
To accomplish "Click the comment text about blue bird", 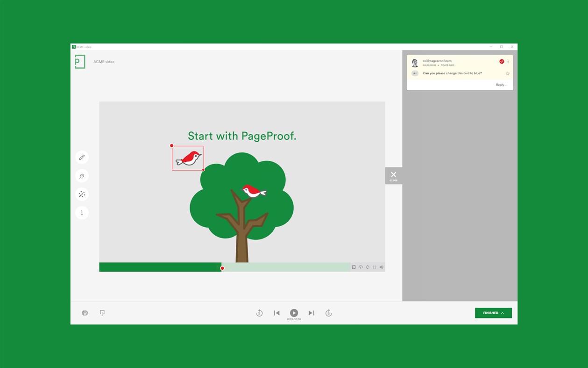I will (452, 73).
